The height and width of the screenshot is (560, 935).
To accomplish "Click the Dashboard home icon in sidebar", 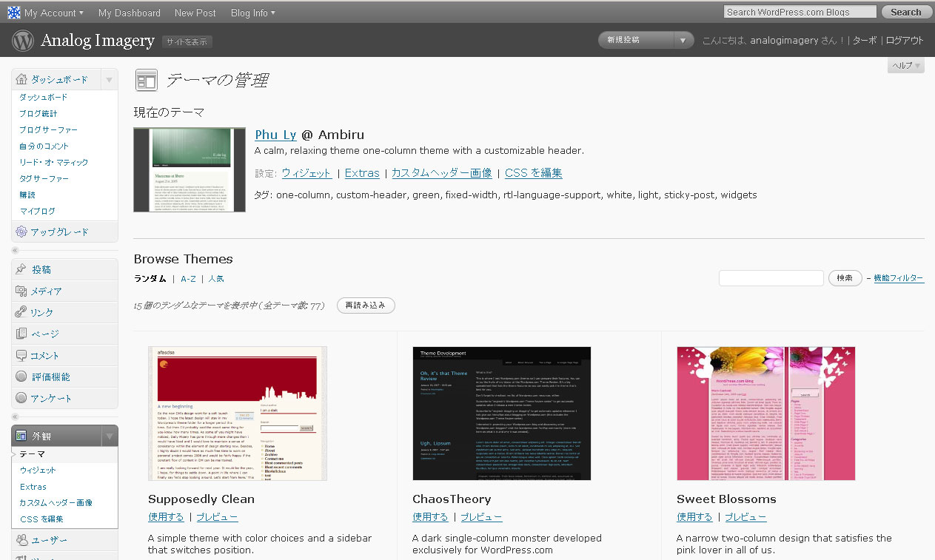I will [x=21, y=79].
